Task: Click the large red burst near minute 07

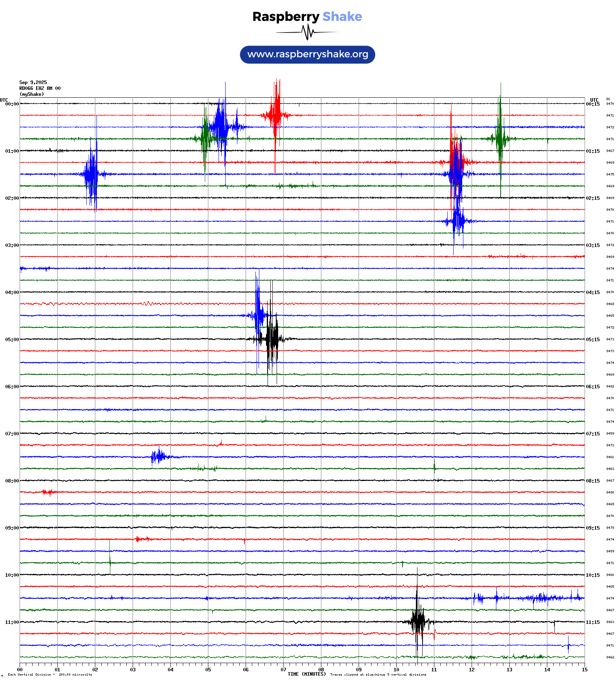Action: [276, 115]
